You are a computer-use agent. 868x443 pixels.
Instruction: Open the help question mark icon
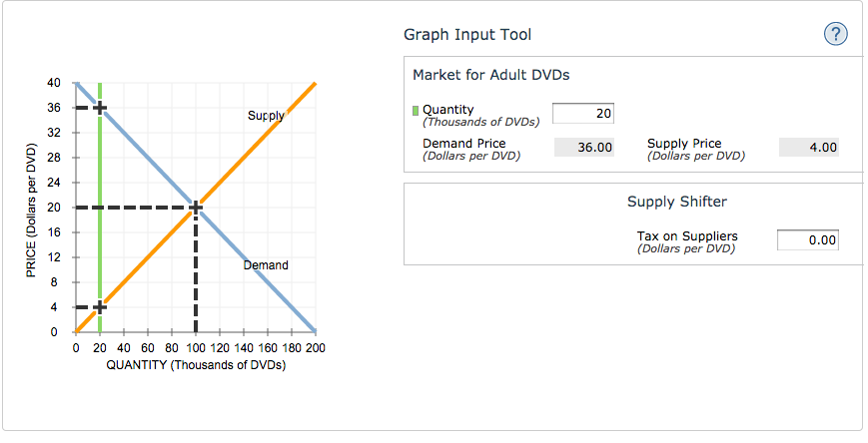click(x=835, y=34)
